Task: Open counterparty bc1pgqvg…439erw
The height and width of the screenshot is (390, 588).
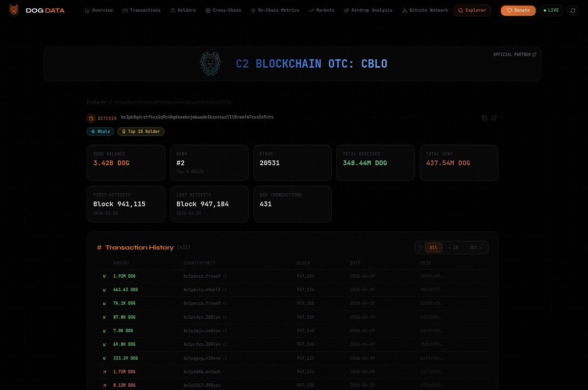Action: [202, 358]
